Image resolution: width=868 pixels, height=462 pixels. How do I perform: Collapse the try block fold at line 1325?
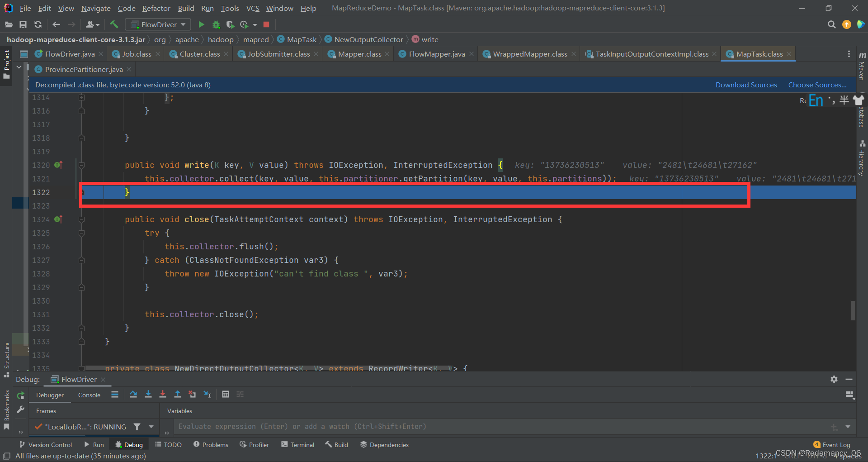[81, 233]
